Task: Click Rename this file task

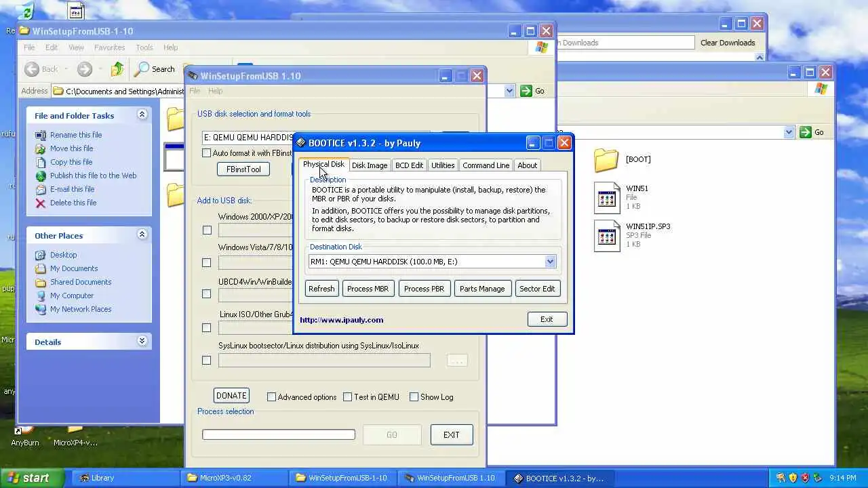Action: pos(75,135)
